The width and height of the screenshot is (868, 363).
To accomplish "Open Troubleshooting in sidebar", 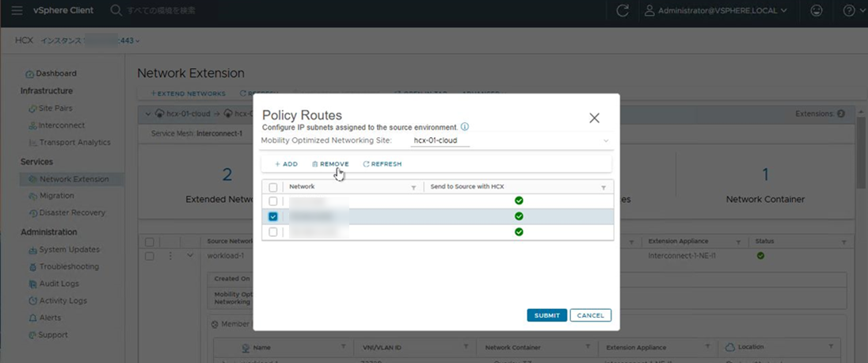I will pyautogui.click(x=63, y=266).
